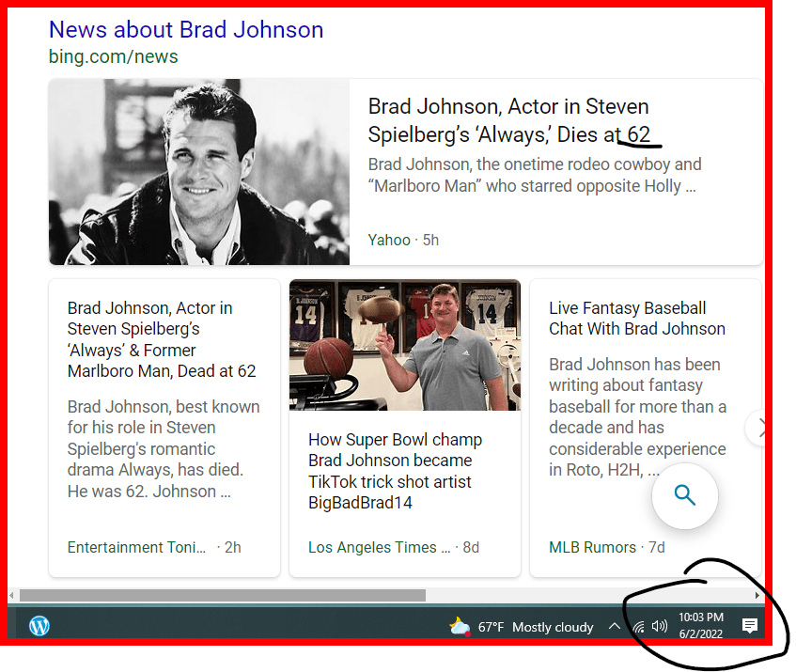The height and width of the screenshot is (672, 796).
Task: Show hidden system tray icons
Action: [614, 627]
